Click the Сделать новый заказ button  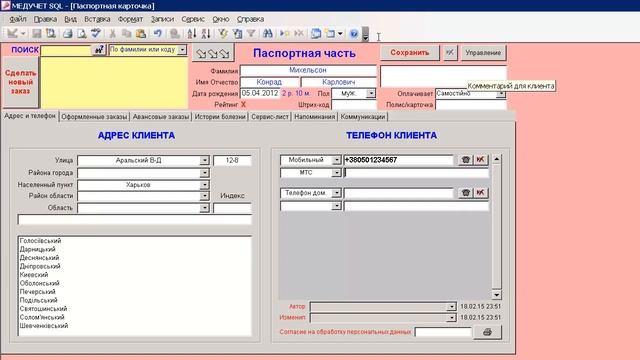point(21,82)
